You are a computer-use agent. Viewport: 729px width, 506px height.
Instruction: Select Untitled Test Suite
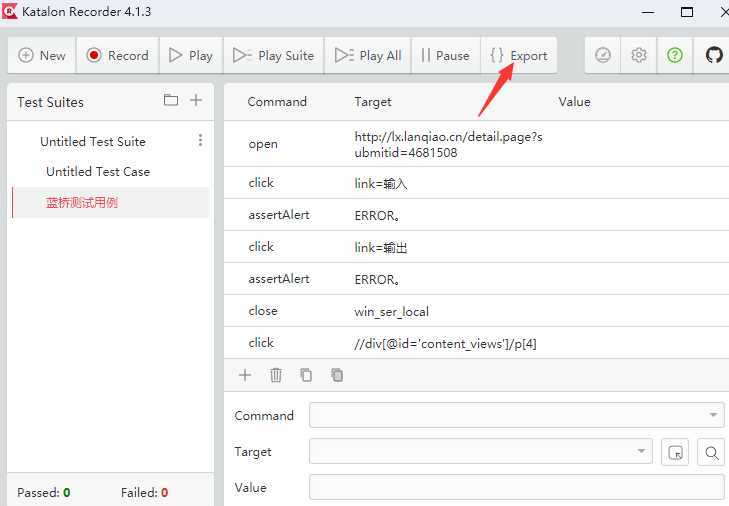click(93, 141)
